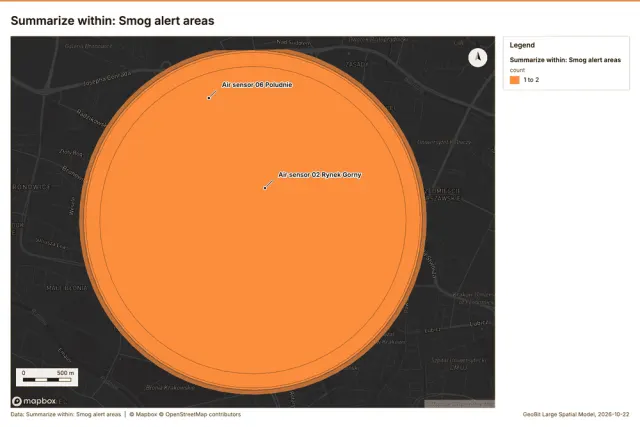The image size is (640, 427).
Task: Click the '© Mapbox © OpenStreetMap contributors' attribution
Action: (x=185, y=414)
